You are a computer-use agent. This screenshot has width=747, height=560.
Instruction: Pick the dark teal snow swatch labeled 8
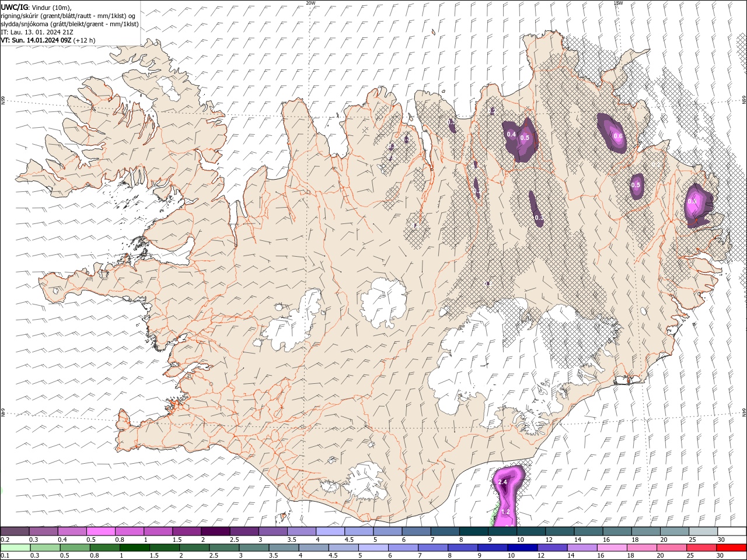pyautogui.click(x=473, y=531)
